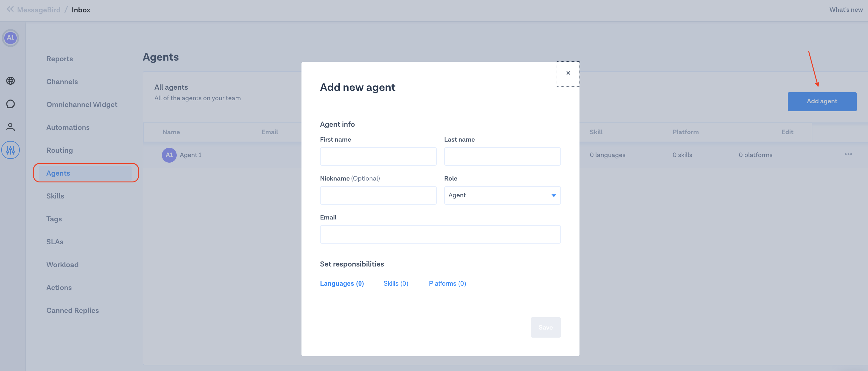
Task: Switch to the Platforms (0) tab
Action: click(x=447, y=284)
